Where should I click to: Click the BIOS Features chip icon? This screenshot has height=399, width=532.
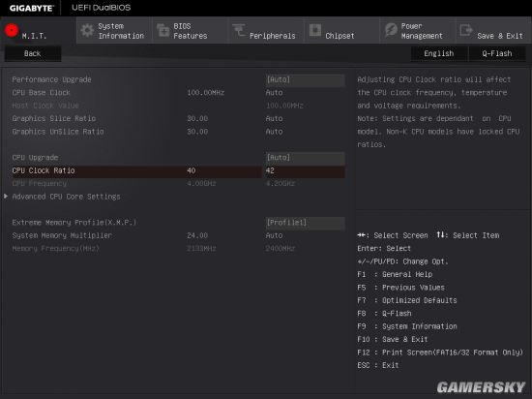tap(163, 31)
